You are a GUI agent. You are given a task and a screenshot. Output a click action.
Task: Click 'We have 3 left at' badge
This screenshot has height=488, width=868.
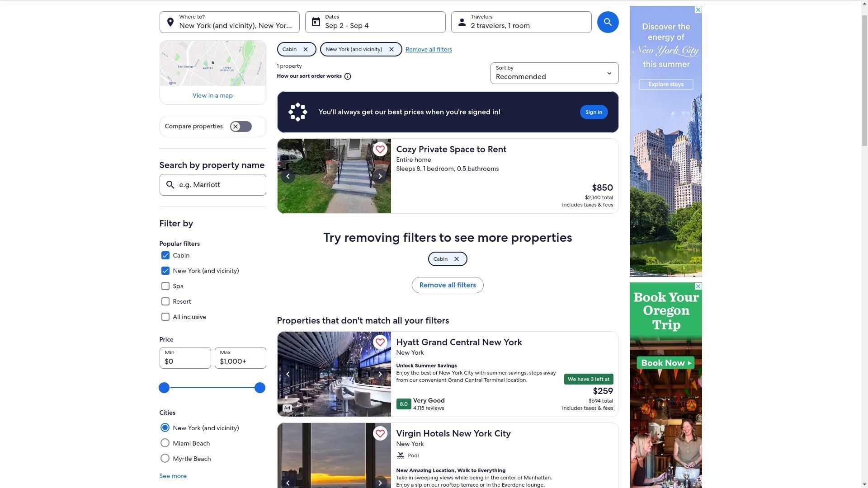point(589,379)
